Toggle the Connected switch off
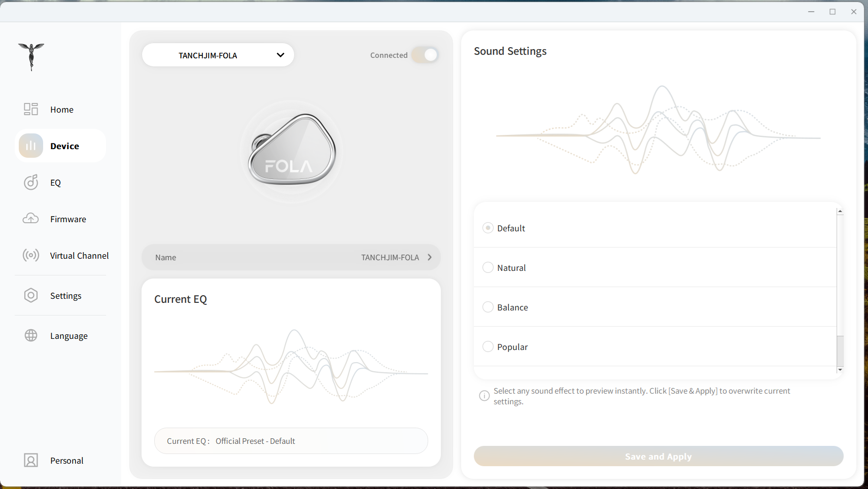The image size is (868, 489). point(425,55)
